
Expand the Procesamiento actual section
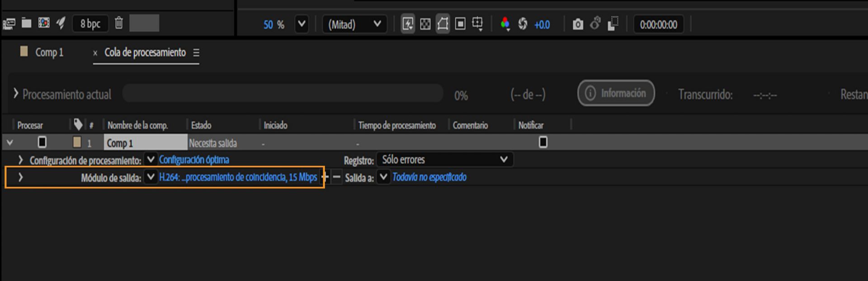point(16,94)
